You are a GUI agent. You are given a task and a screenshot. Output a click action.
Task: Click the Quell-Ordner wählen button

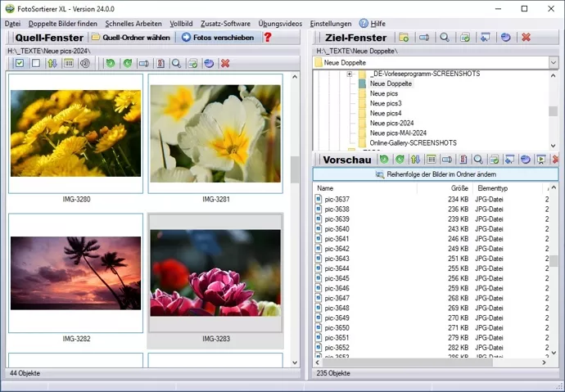[x=130, y=38]
